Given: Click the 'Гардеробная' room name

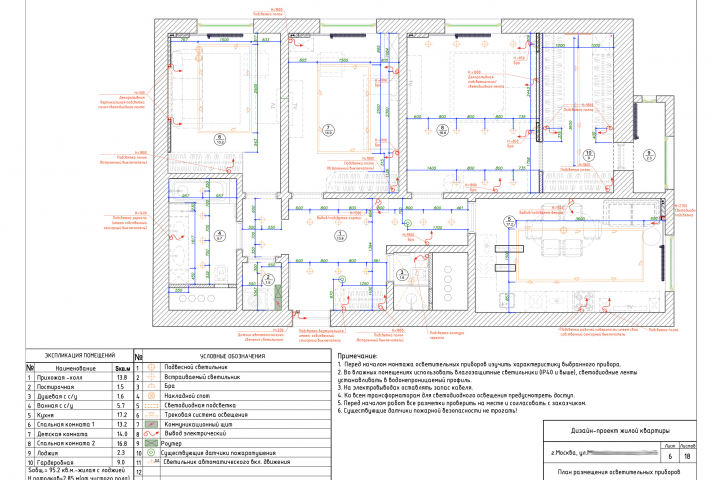Looking at the screenshot, I should pyautogui.click(x=55, y=463).
